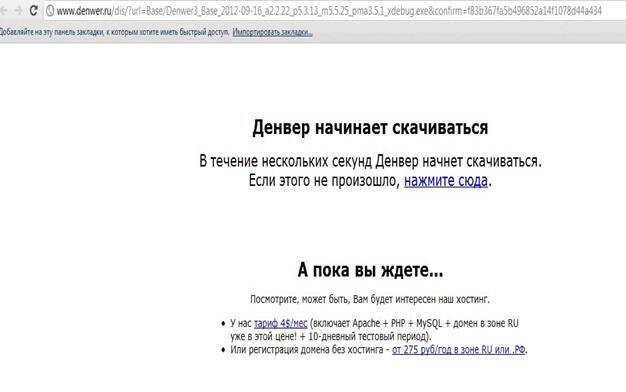Select text 'Если этого не произошло,'
The width and height of the screenshot is (626, 392).
click(x=324, y=181)
